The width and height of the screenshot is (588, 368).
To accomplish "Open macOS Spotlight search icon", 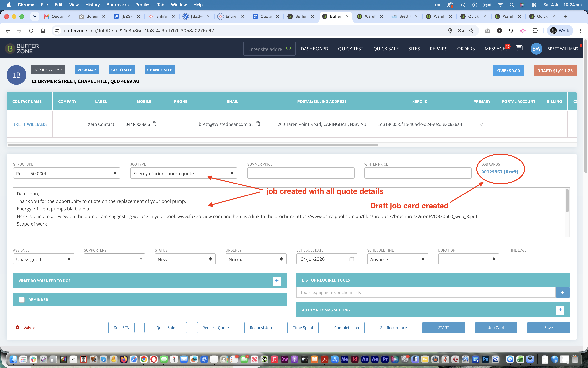I will (511, 5).
